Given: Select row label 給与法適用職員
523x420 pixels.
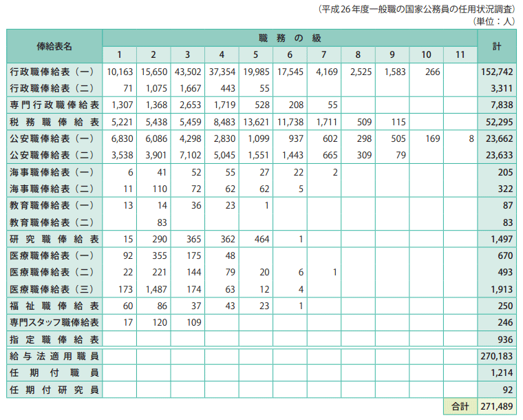Looking at the screenshot, I should (x=54, y=356).
